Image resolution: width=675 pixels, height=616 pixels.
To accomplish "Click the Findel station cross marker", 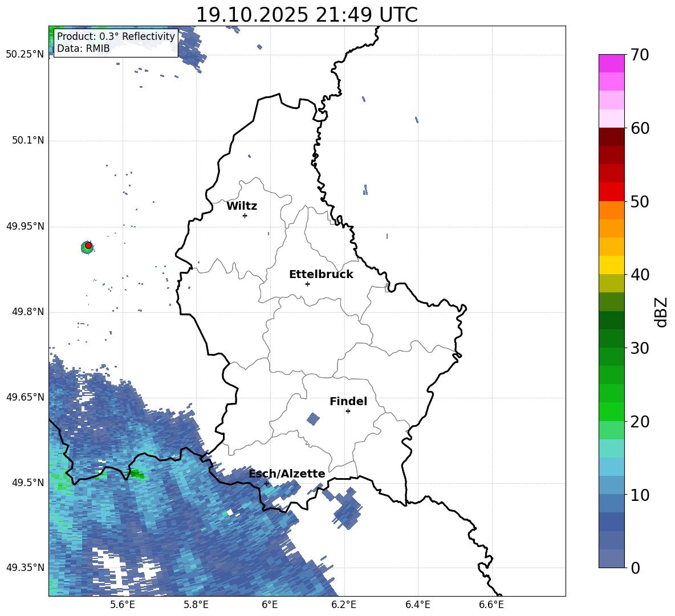I will tap(348, 411).
